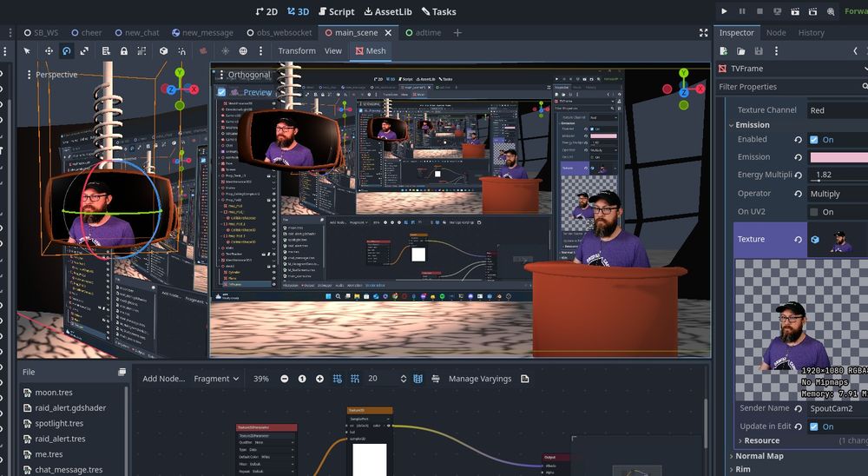Activate the Rotate Mode tool

pos(67,51)
